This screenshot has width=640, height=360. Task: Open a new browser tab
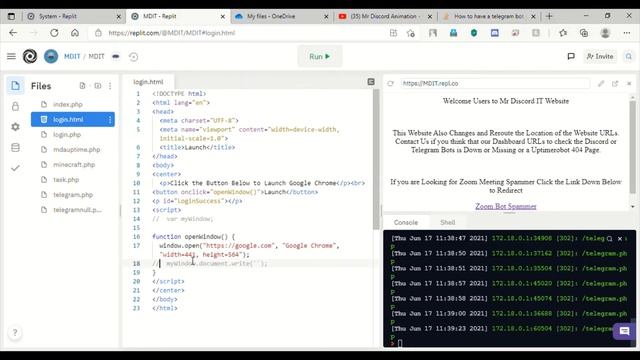[549, 16]
